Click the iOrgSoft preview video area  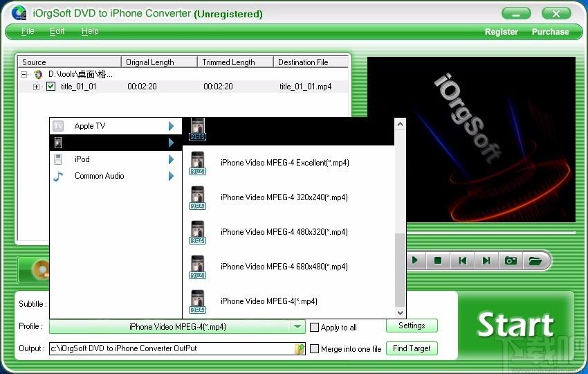pyautogui.click(x=471, y=139)
